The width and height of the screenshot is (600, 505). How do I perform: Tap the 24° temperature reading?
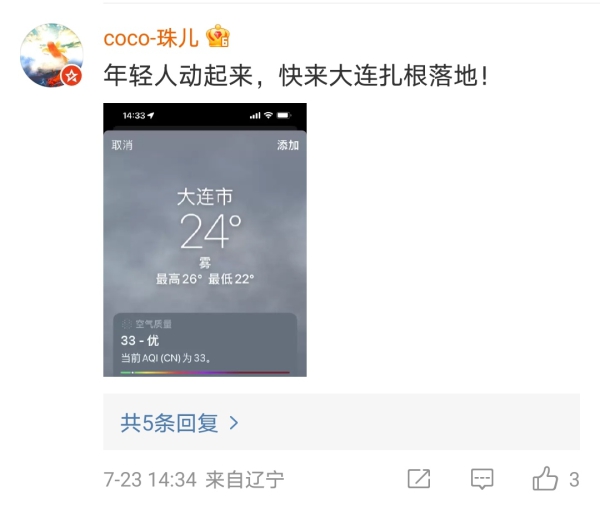pyautogui.click(x=210, y=231)
